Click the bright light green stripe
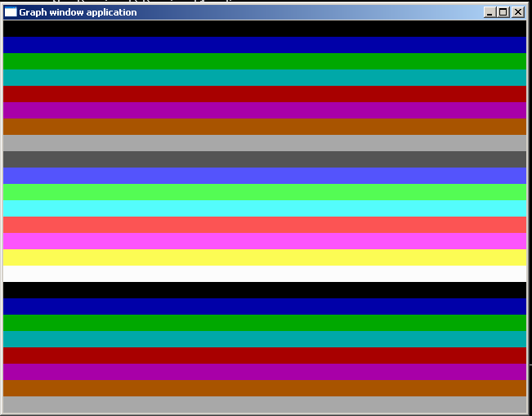 pyautogui.click(x=265, y=192)
